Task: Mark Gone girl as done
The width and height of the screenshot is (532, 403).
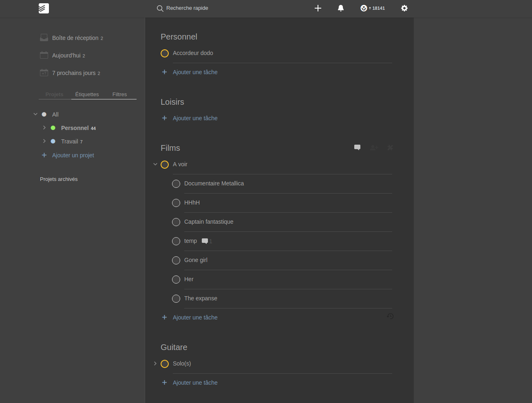Action: pyautogui.click(x=176, y=260)
